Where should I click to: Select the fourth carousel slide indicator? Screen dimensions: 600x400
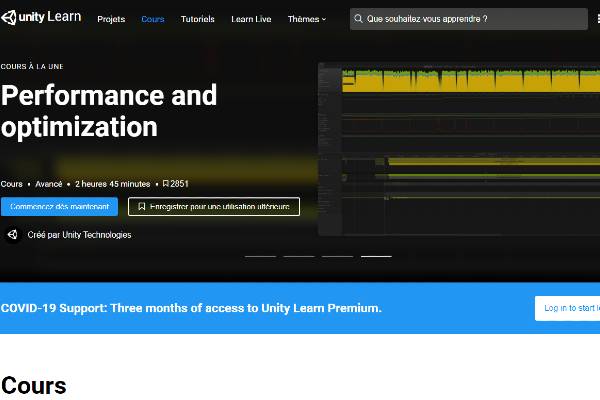click(x=376, y=257)
